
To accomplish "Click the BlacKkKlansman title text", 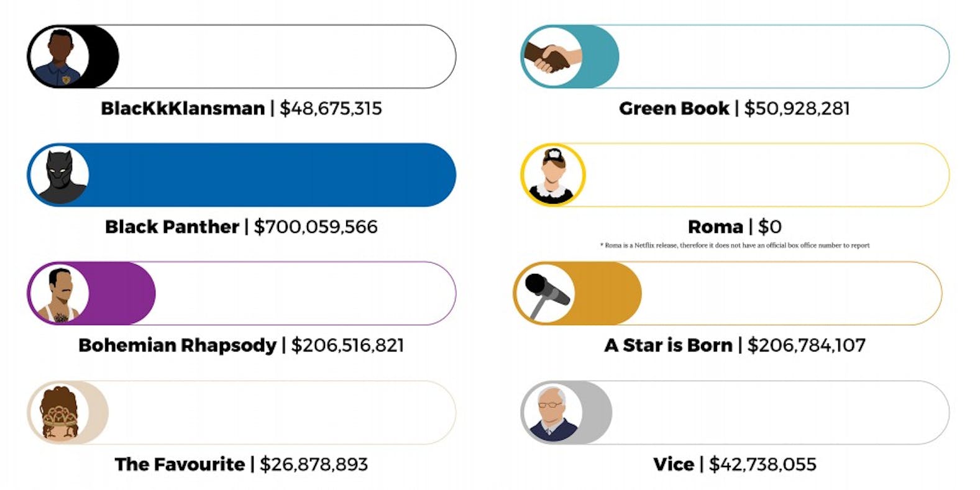I will [x=183, y=108].
